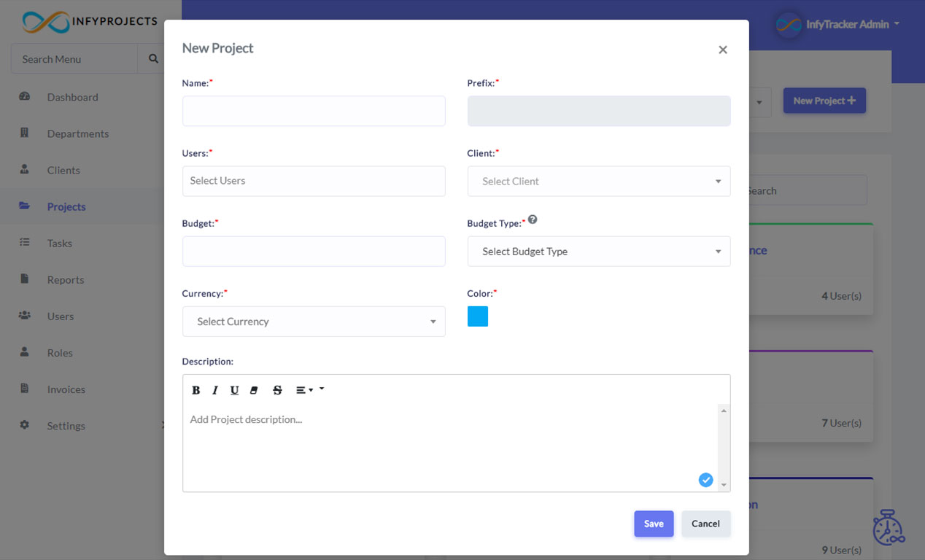Apply bold formatting in the description editor
The image size is (925, 560).
coord(196,389)
